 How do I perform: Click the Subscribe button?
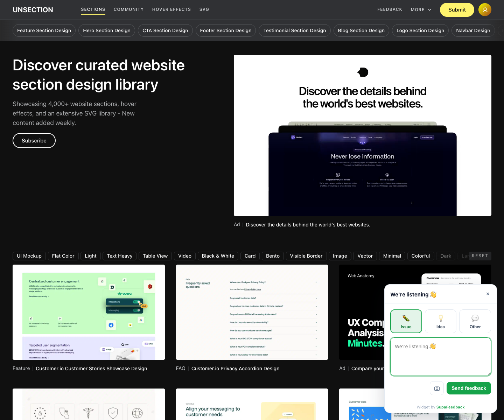pos(34,140)
